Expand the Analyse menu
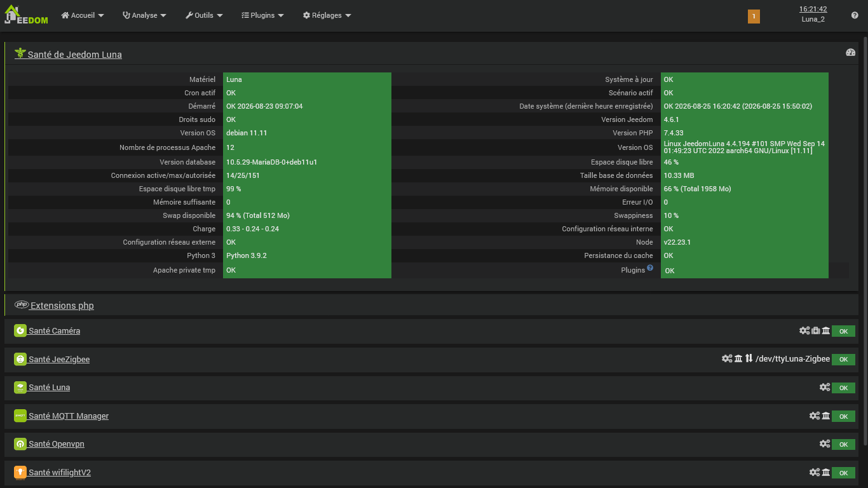Image resolution: width=868 pixels, height=488 pixels. [x=144, y=15]
